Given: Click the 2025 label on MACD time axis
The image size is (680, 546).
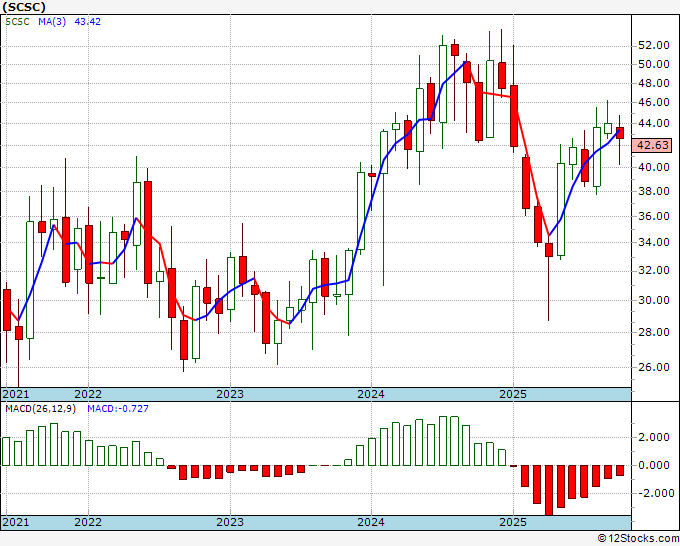Looking at the screenshot, I should pos(513,522).
